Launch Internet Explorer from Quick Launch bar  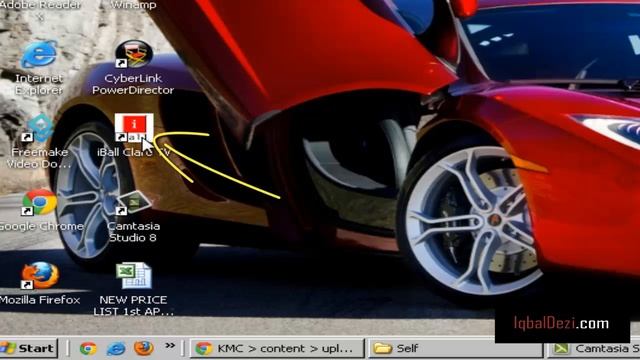click(x=116, y=348)
